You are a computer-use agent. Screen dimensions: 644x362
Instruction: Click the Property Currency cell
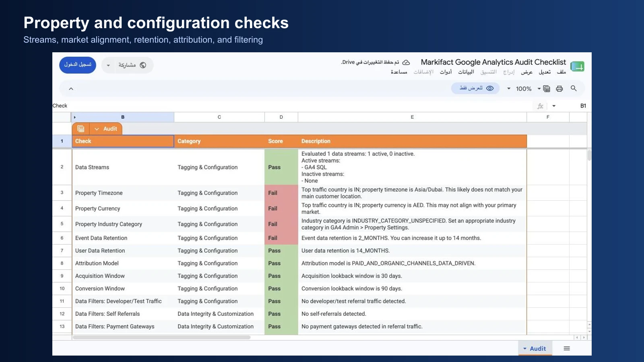[123, 209]
